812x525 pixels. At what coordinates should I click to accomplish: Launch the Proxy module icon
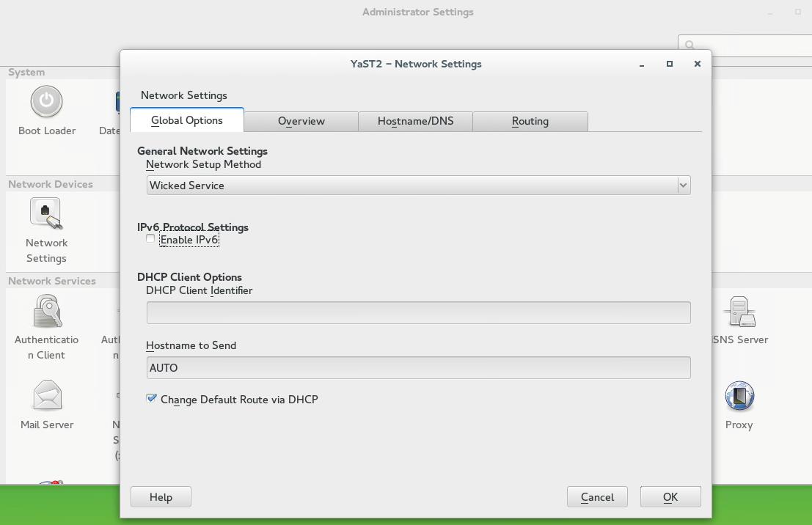[739, 397]
